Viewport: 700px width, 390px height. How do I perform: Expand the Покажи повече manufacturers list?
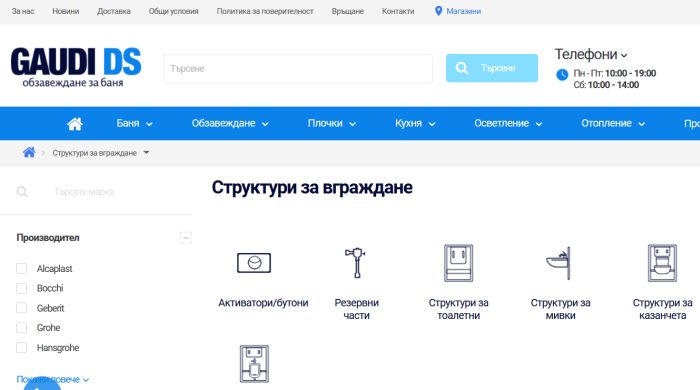point(53,379)
